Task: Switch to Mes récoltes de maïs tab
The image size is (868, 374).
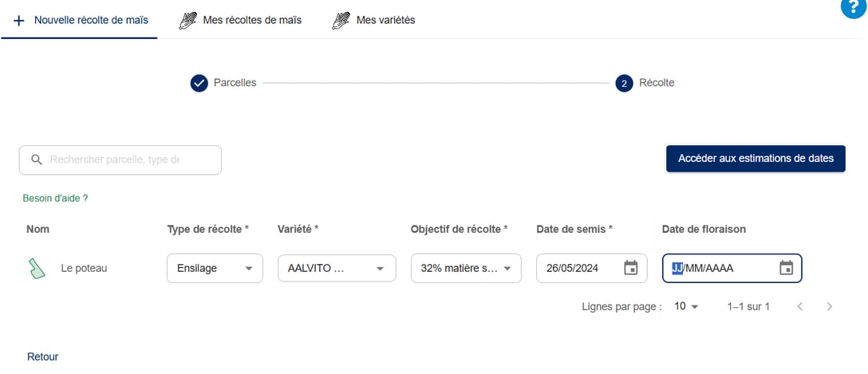Action: point(251,20)
